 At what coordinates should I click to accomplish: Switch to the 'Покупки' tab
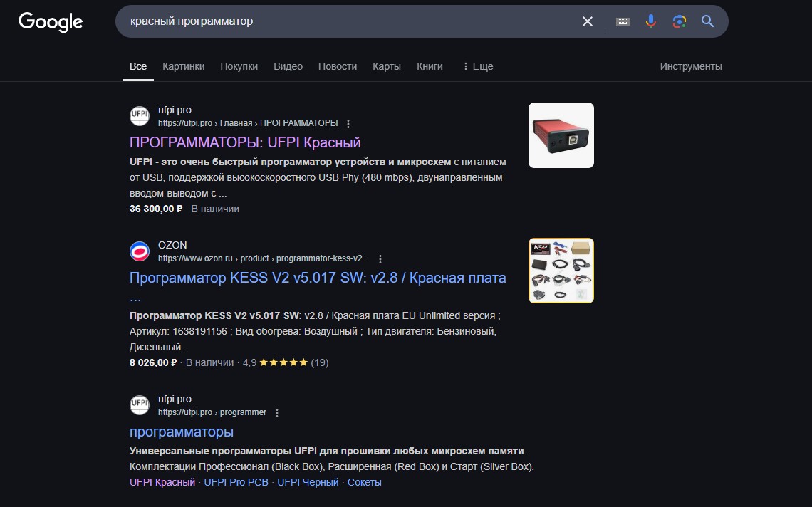pos(239,66)
